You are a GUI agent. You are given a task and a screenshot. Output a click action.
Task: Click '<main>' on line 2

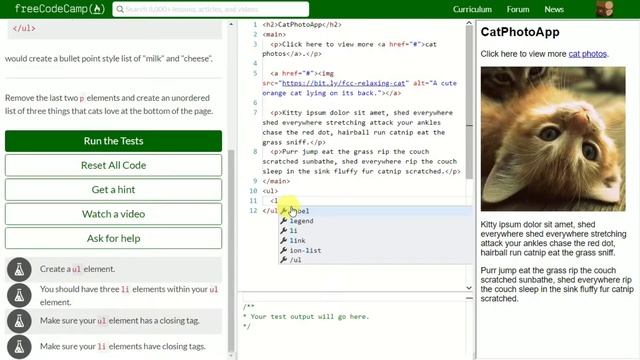click(274, 34)
